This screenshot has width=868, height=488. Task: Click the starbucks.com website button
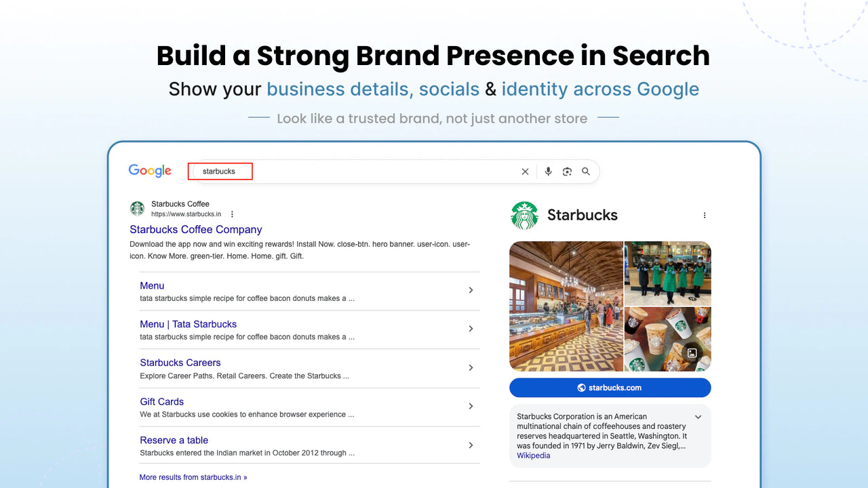[x=610, y=388]
